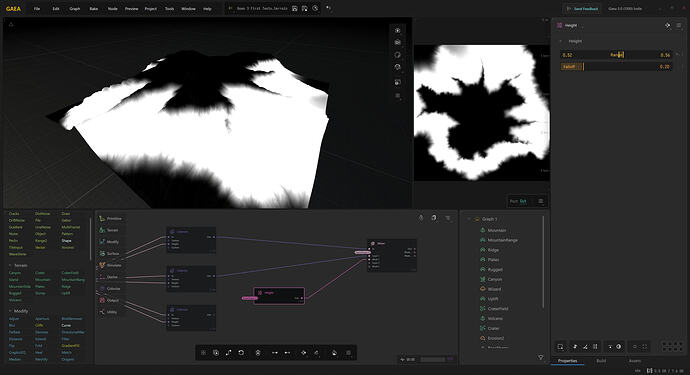Click the top icon in viewport side toolbar
690x375 pixels.
click(398, 30)
